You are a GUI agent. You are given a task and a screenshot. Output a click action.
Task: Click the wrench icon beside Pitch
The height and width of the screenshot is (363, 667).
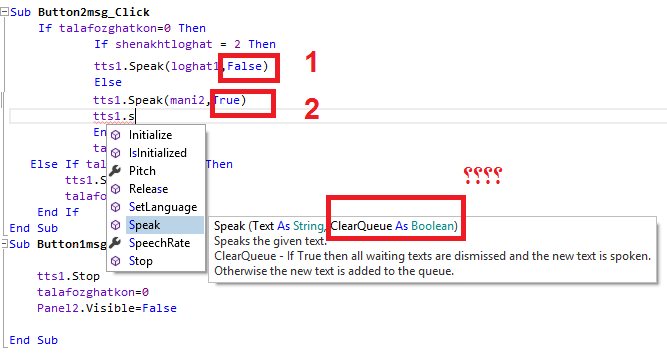tap(115, 171)
